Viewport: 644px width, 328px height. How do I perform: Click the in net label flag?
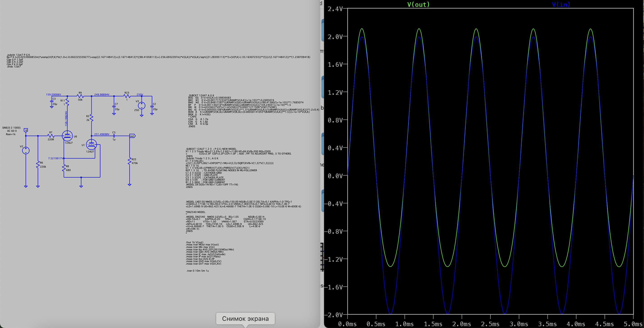pyautogui.click(x=26, y=130)
